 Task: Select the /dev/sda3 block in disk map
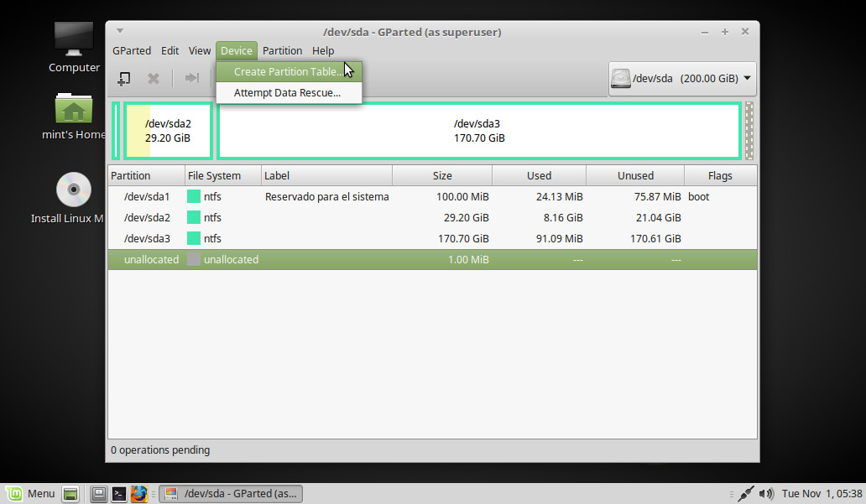click(x=478, y=131)
